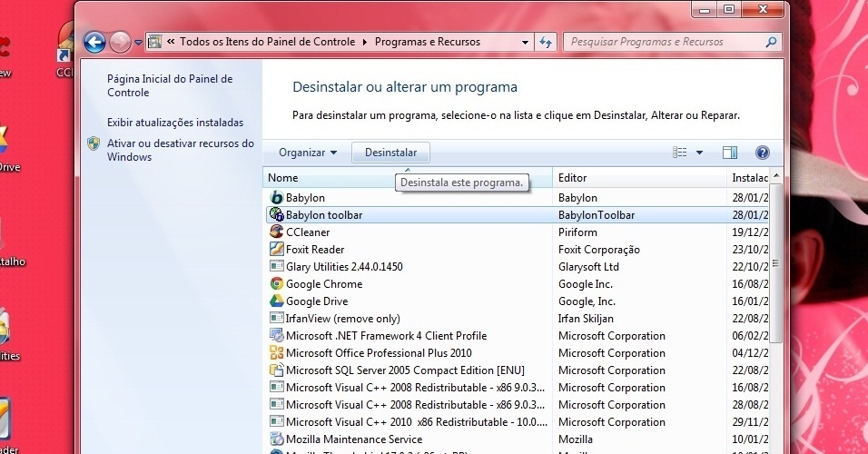This screenshot has width=868, height=454.
Task: Select IrfanView (remove only) entry
Action: coord(517,319)
